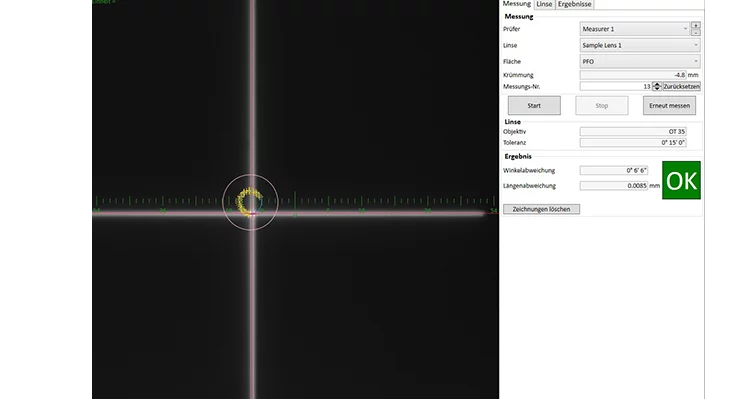
Task: Focus the Messungs-Nr. number field
Action: coord(616,87)
